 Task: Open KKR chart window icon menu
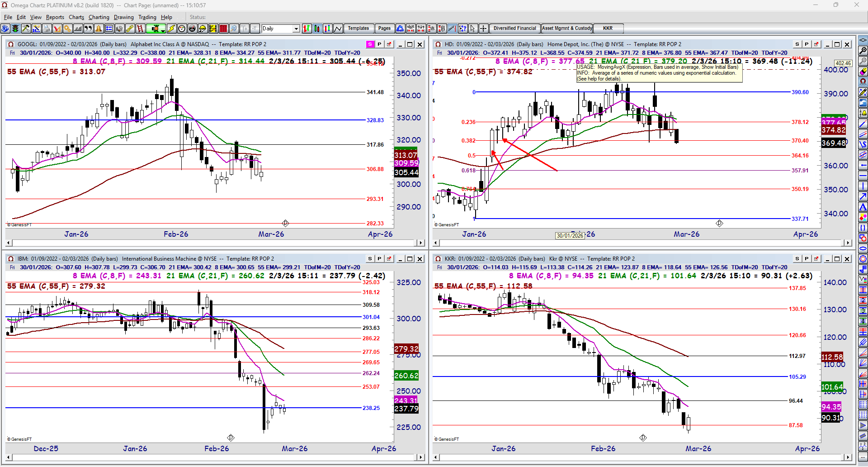[438, 259]
